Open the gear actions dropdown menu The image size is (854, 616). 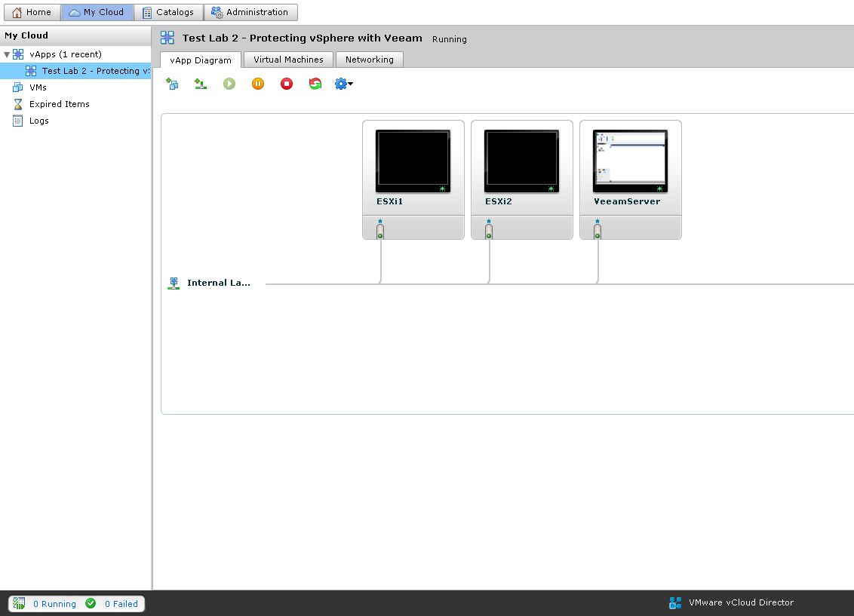[344, 84]
